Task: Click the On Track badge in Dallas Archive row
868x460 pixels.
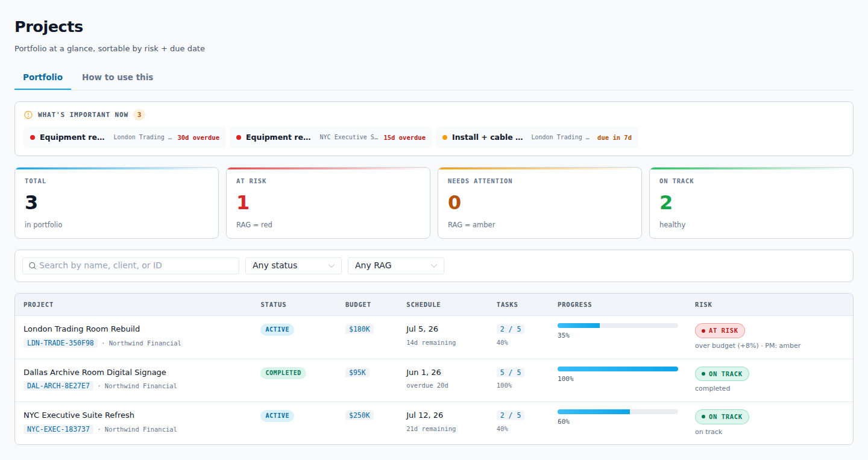Action: click(x=722, y=374)
